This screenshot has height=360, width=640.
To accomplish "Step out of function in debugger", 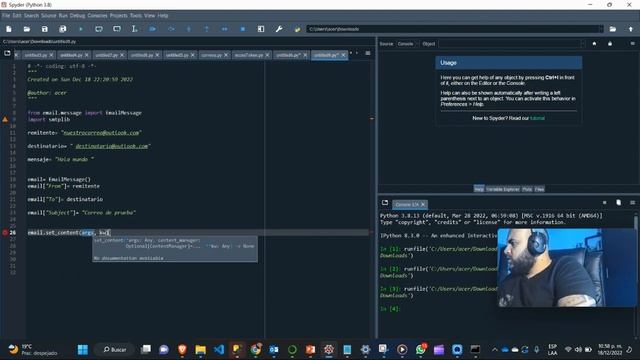I will (x=207, y=29).
